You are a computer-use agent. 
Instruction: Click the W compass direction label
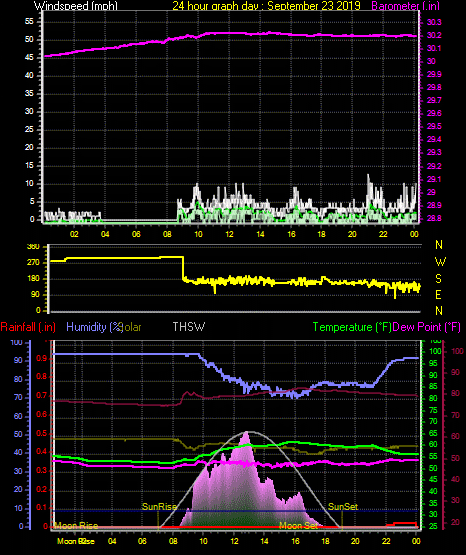point(440,262)
